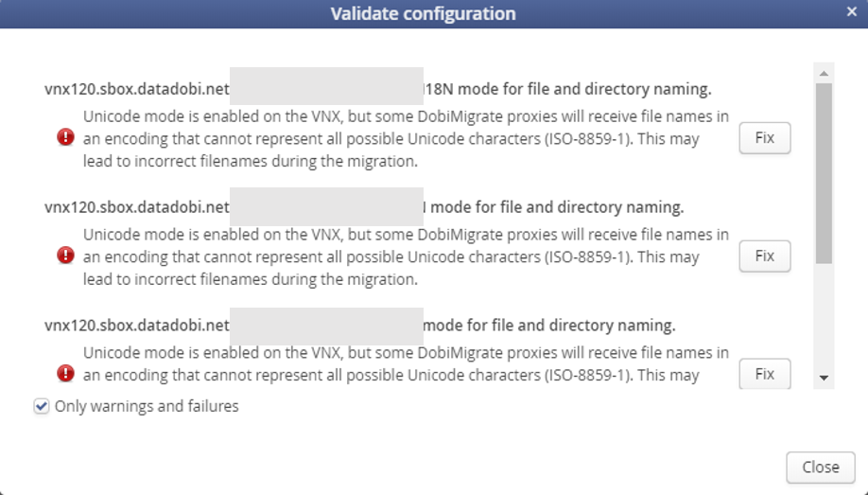Click the first warning's Unicode mode description text
Viewport: 868px width, 495px height.
405,139
